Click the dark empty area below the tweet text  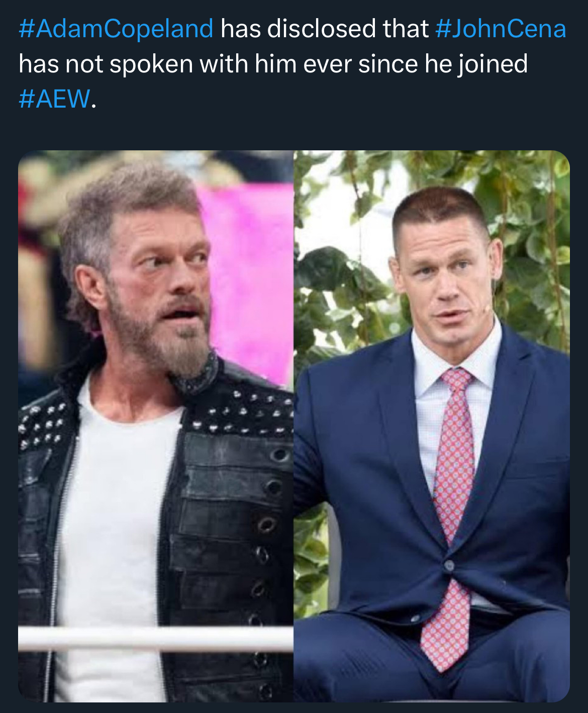pos(294,131)
